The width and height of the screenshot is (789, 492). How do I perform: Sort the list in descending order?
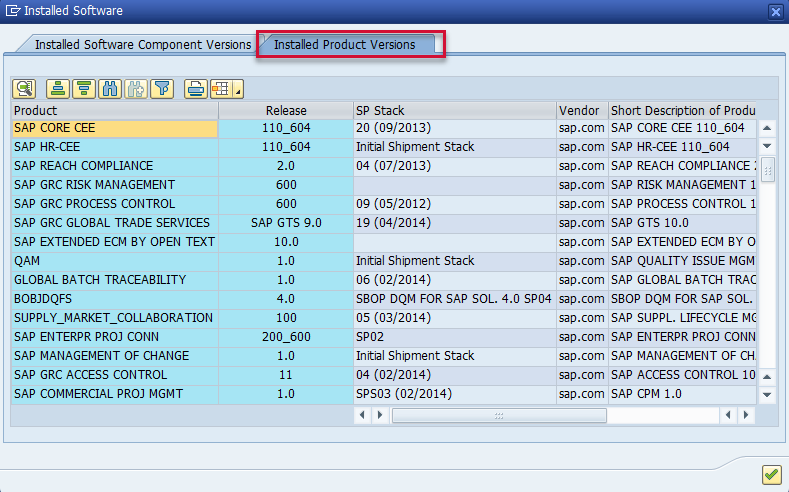pos(84,89)
